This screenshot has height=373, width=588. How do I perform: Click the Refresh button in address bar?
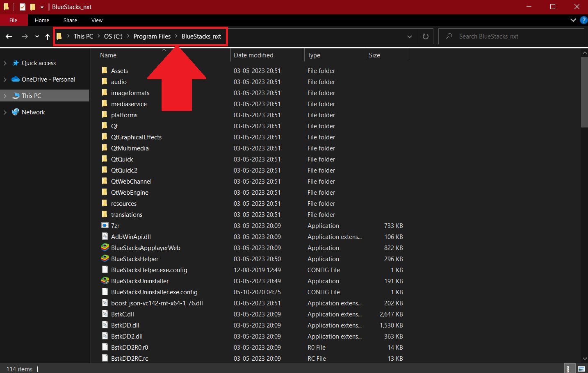[425, 36]
